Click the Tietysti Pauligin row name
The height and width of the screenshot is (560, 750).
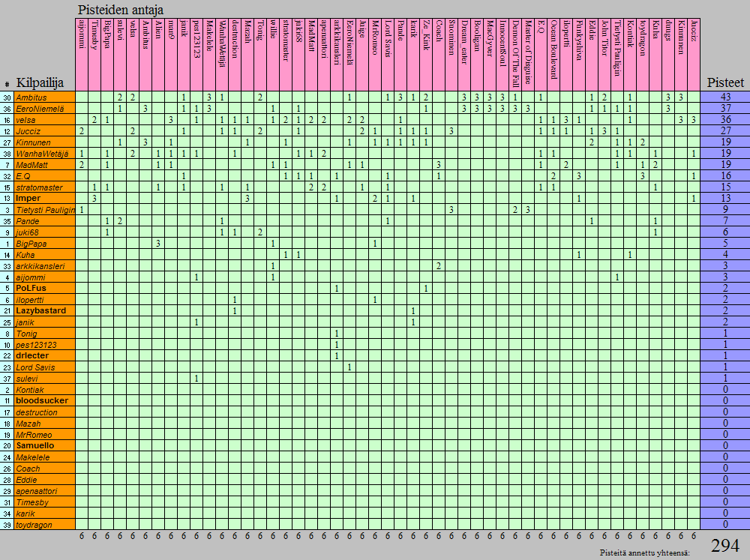point(44,209)
